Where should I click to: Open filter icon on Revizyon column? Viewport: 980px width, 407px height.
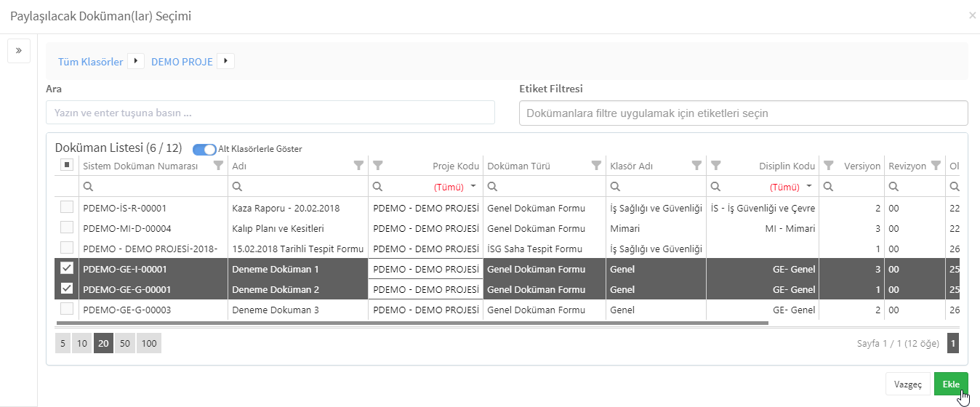pyautogui.click(x=936, y=166)
